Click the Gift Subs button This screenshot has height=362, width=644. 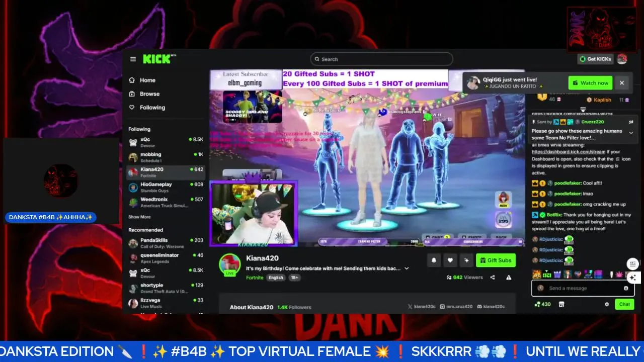point(496,260)
